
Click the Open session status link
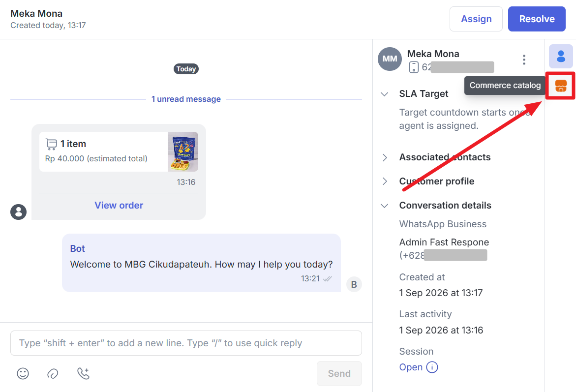pos(411,367)
